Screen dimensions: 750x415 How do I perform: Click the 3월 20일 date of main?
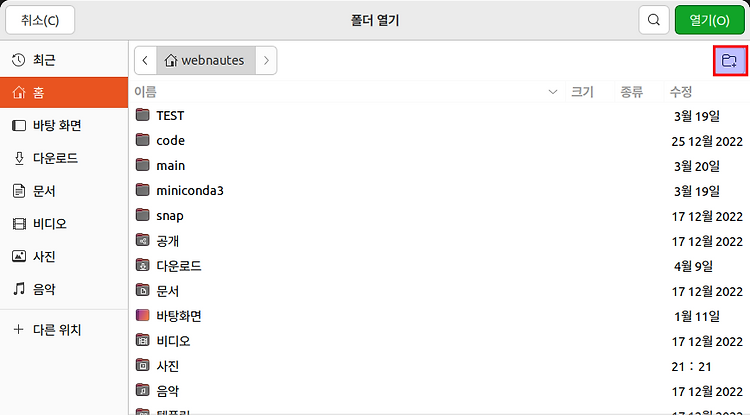[x=697, y=166]
